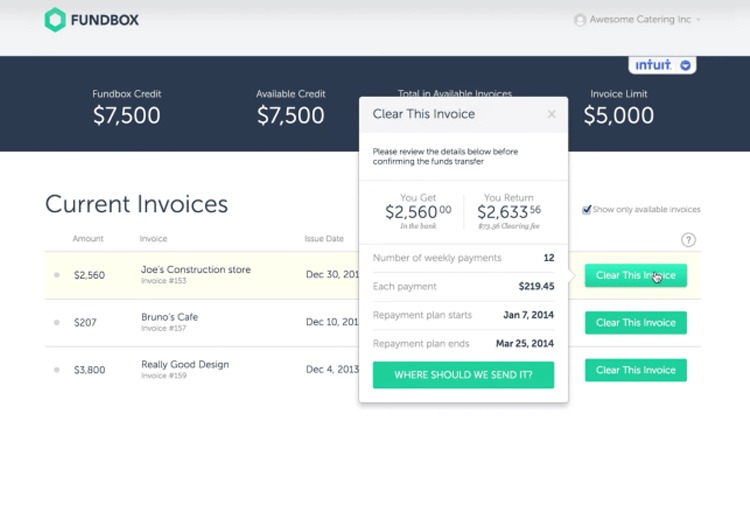Click the Invoice Limit $5,000 value
Screen dimensions: 750x515
[x=618, y=115]
